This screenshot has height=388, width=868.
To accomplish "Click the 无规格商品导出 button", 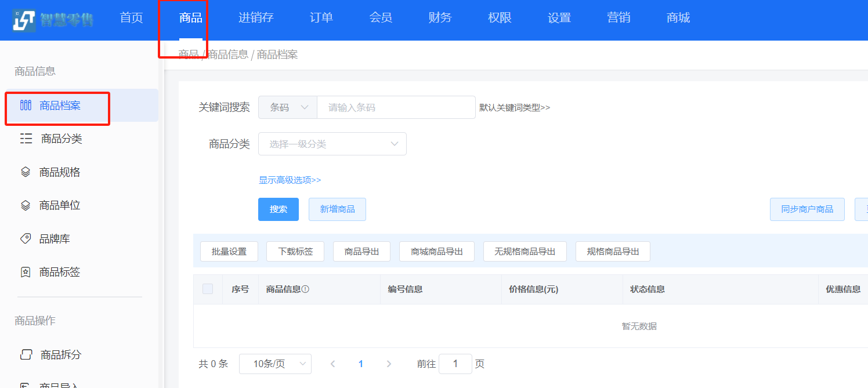I will [x=525, y=252].
